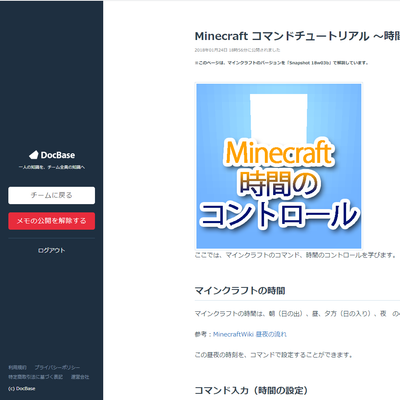The height and width of the screenshot is (400, 400).
Task: Open the 特定商取引法に基づく表記 link
Action: (36, 377)
